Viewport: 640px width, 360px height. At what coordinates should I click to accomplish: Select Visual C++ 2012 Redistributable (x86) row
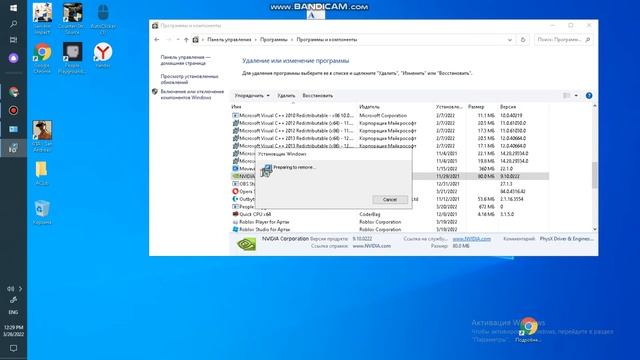(x=390, y=131)
